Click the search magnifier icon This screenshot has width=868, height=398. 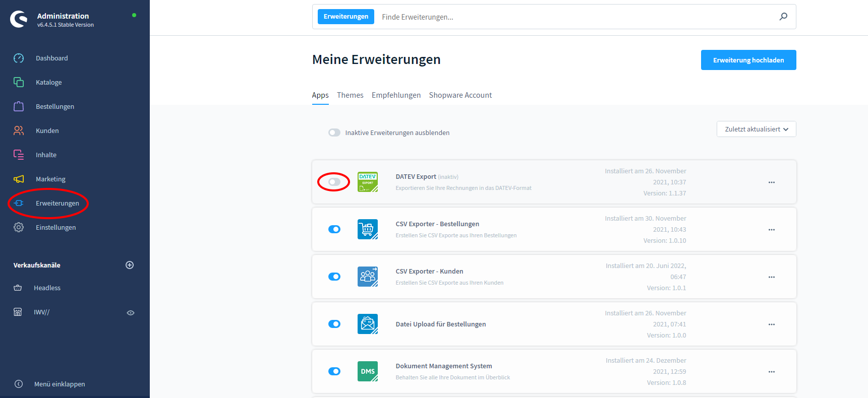coord(783,17)
